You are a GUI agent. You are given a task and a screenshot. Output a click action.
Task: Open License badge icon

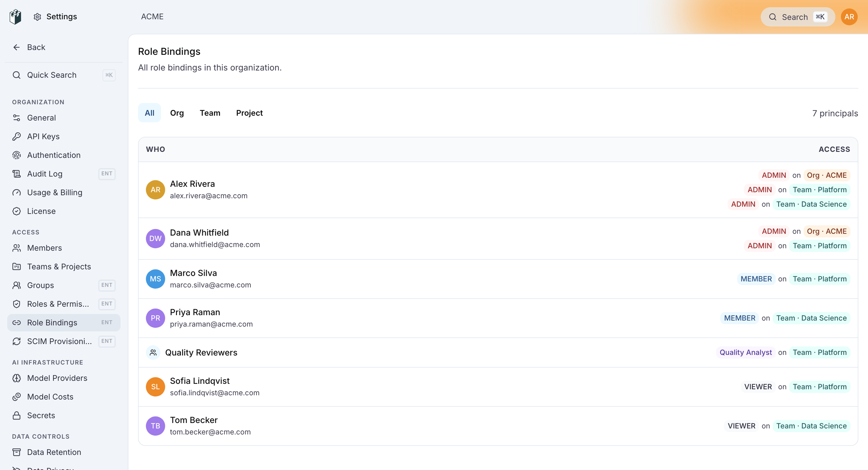[x=17, y=211]
